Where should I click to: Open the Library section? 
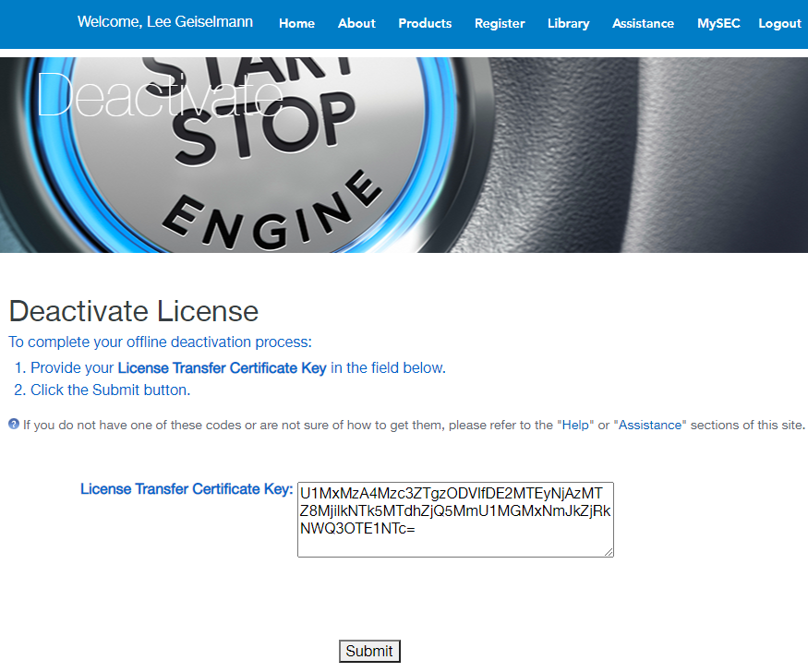coord(569,24)
